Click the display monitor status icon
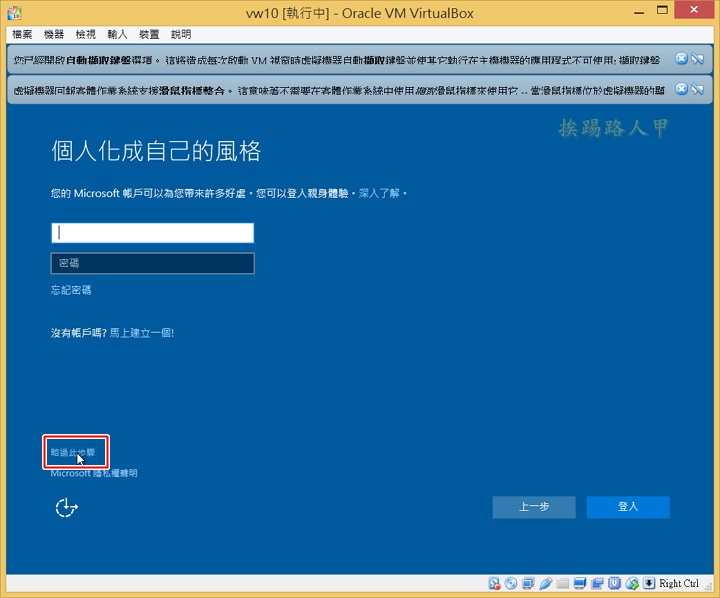The height and width of the screenshot is (598, 720). 580,583
